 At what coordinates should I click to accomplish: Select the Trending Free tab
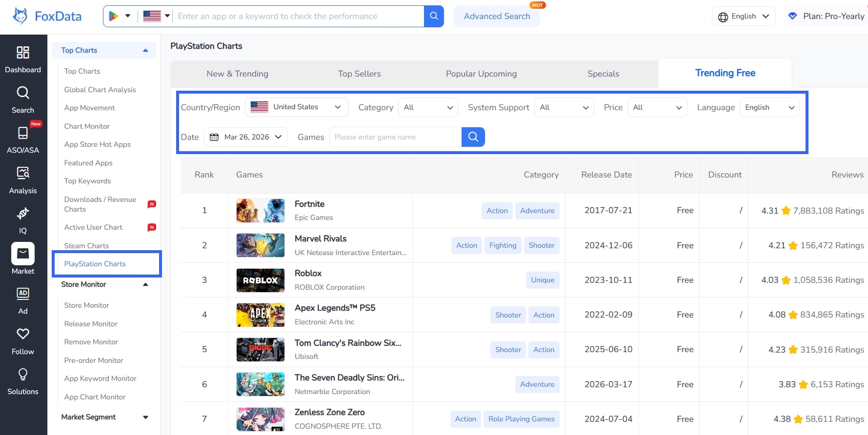click(x=725, y=73)
